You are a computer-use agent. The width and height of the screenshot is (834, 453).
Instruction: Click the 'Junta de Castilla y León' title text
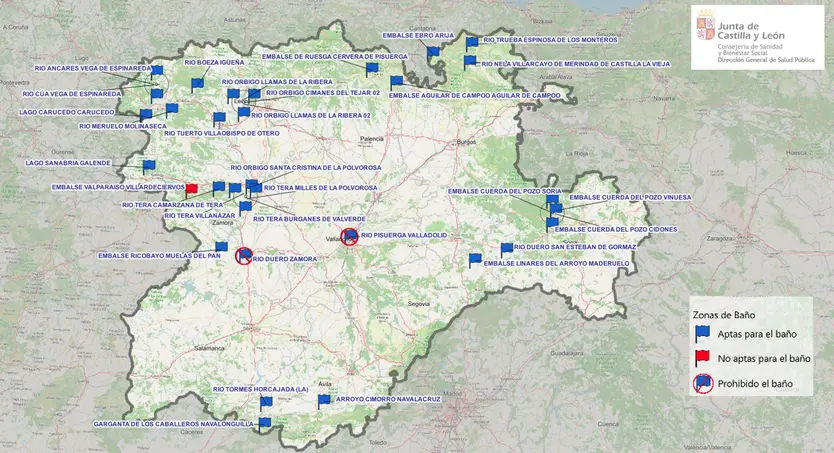[x=751, y=31]
